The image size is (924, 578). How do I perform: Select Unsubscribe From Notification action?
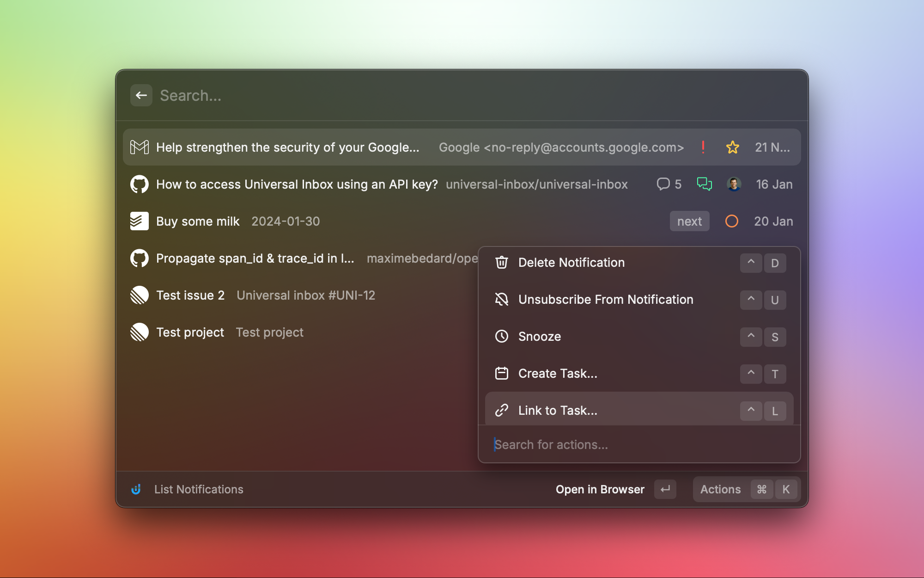pyautogui.click(x=605, y=300)
